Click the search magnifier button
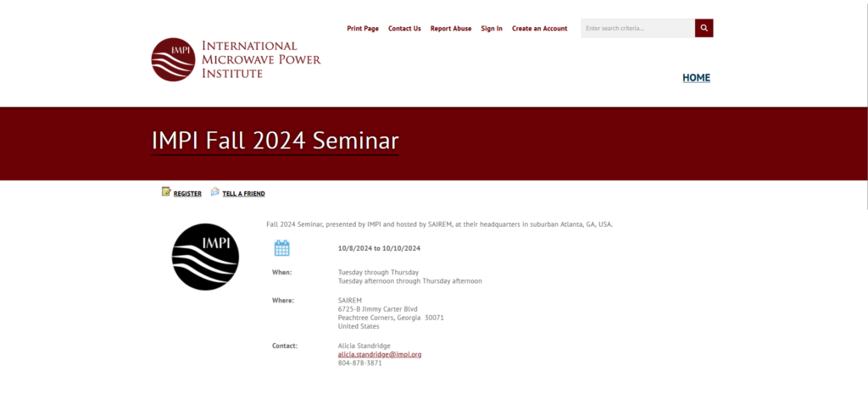The width and height of the screenshot is (868, 393). point(704,28)
